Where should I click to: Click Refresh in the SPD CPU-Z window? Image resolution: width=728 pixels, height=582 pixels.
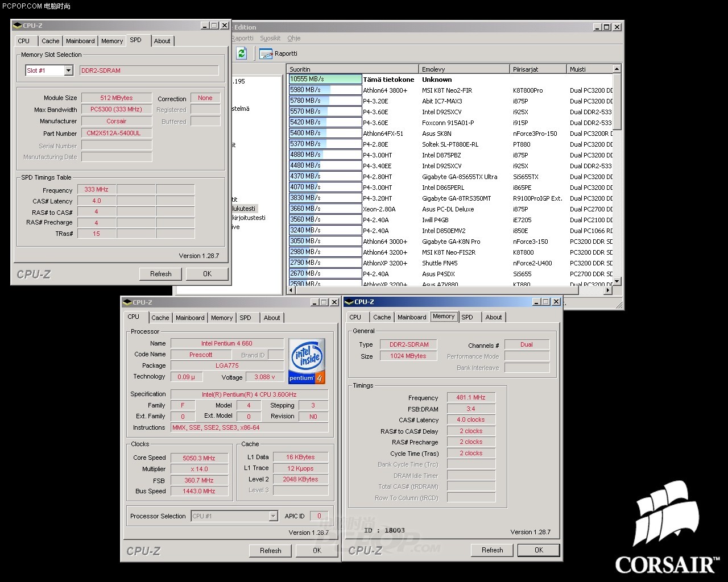[161, 274]
